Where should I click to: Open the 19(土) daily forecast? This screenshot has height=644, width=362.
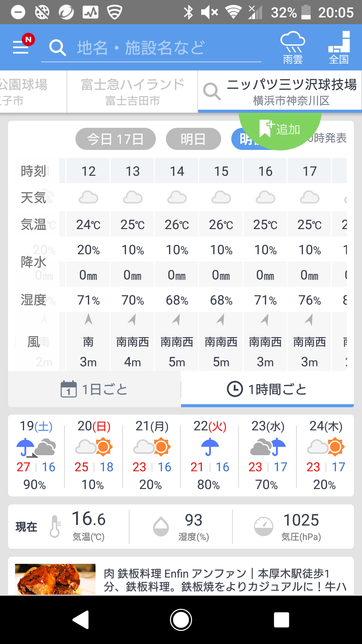(36, 454)
